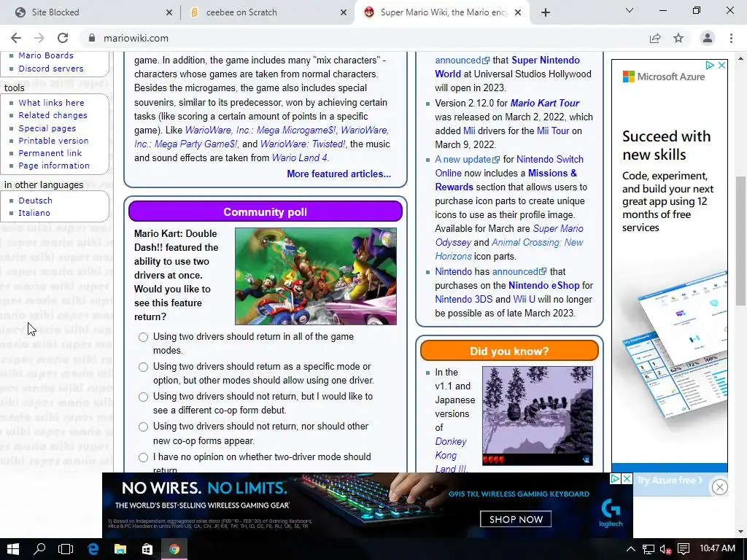Screen dimensions: 747x560
Task: Go back to the previous page
Action: [x=16, y=38]
